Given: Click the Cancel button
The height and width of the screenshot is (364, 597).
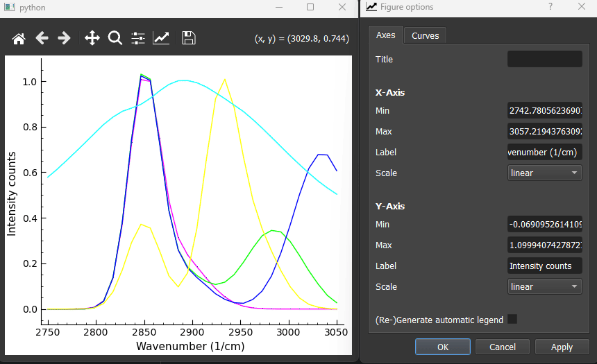Looking at the screenshot, I should coord(503,347).
